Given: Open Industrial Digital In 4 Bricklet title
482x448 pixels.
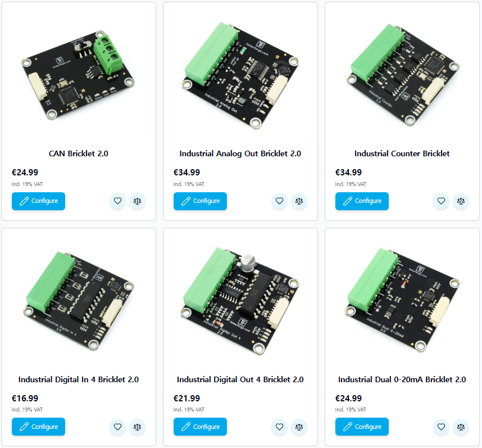Looking at the screenshot, I should tap(79, 379).
